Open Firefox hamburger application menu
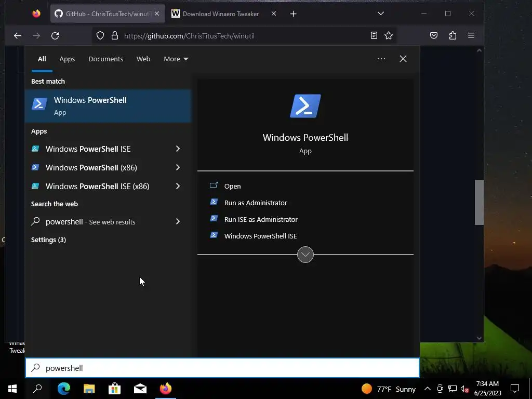 pyautogui.click(x=471, y=35)
